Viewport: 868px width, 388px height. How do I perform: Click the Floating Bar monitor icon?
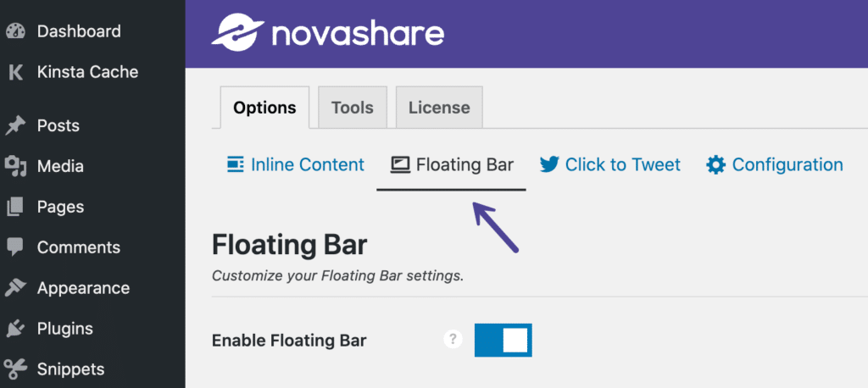click(400, 165)
